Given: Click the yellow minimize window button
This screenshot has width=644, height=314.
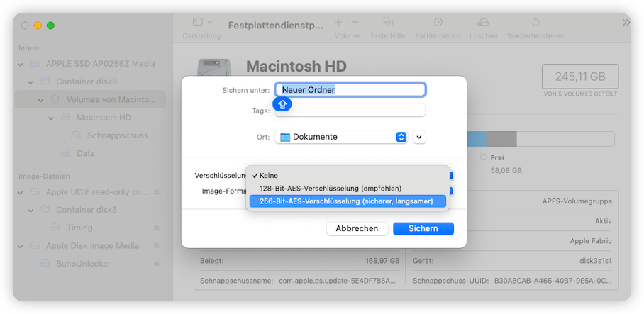Looking at the screenshot, I should point(38,26).
